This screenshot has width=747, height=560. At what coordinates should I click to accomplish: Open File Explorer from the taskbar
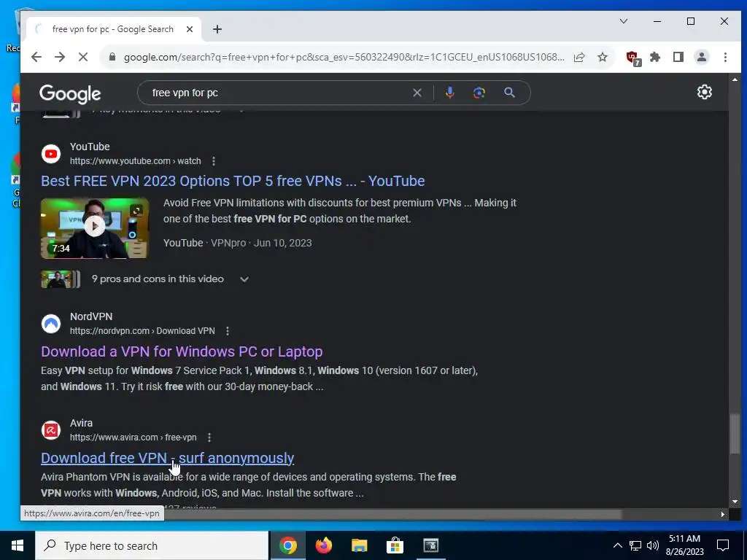(359, 545)
